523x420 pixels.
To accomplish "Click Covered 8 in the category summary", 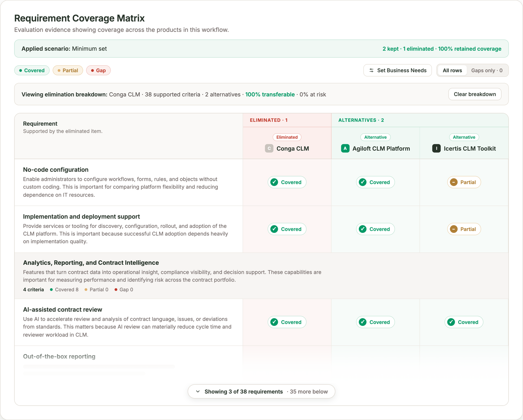I will coord(64,290).
